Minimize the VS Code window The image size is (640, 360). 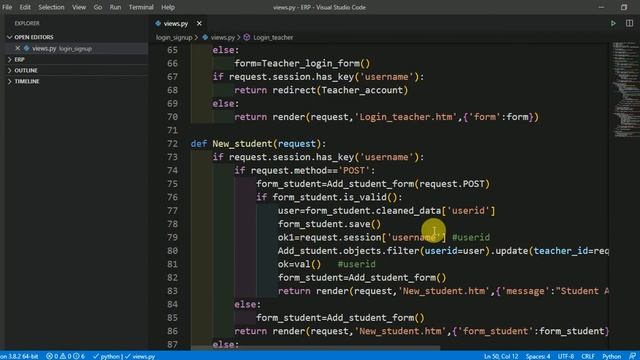(x=601, y=7)
